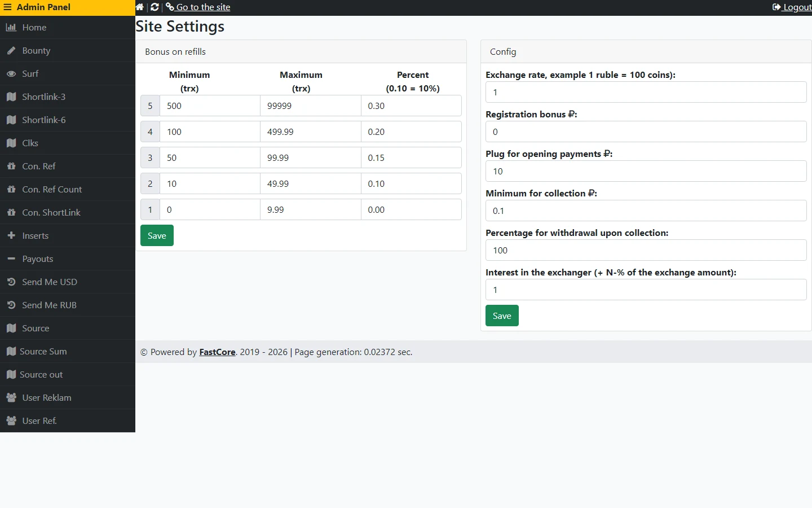
Task: Open the Source Sum menu item
Action: click(x=68, y=351)
